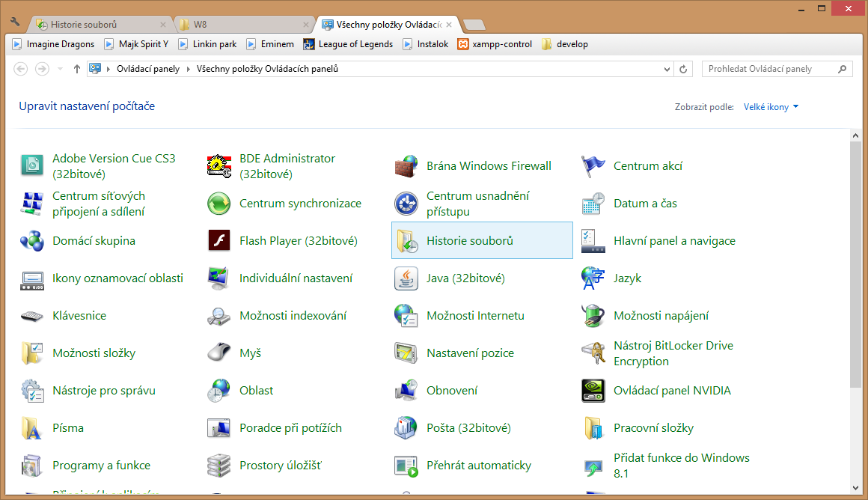Open Jazyk icon
Screen dimensions: 868x500
[x=593, y=278]
